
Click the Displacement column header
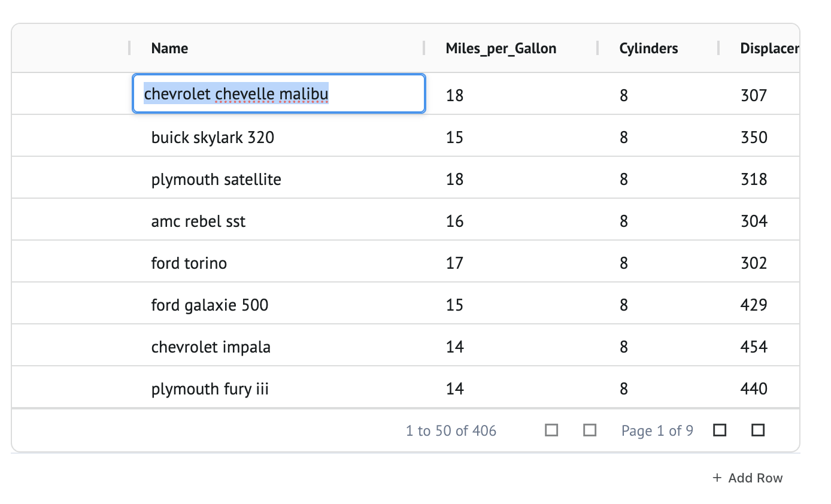[x=769, y=48]
